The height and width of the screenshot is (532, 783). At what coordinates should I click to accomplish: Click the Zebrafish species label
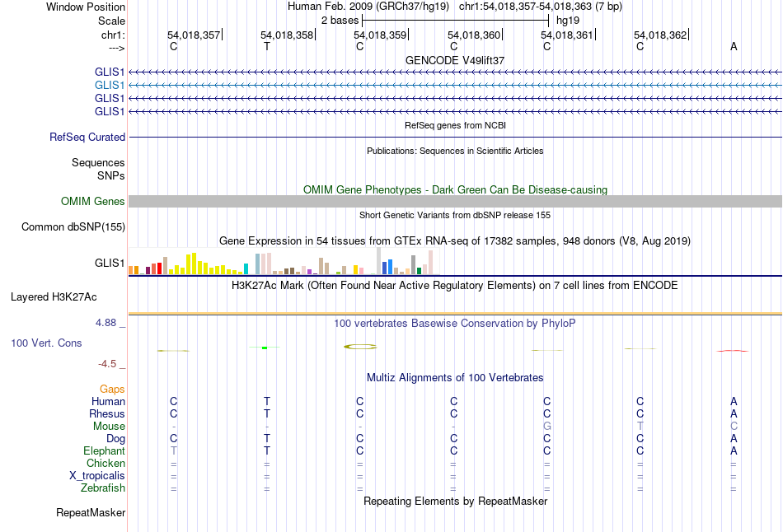point(103,488)
